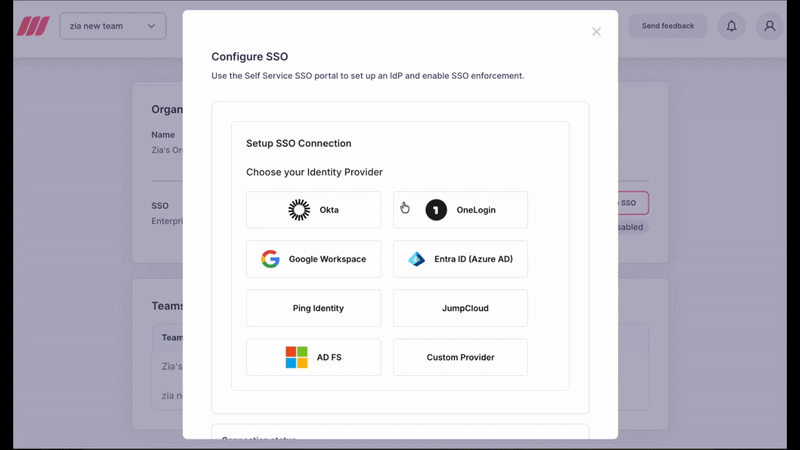The height and width of the screenshot is (450, 800).
Task: Close the Configure SSO dialog
Action: pyautogui.click(x=596, y=32)
